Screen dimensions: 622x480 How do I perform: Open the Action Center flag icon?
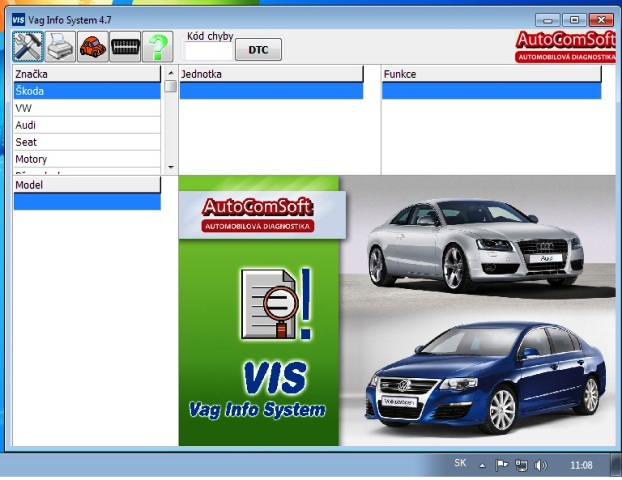coord(501,465)
